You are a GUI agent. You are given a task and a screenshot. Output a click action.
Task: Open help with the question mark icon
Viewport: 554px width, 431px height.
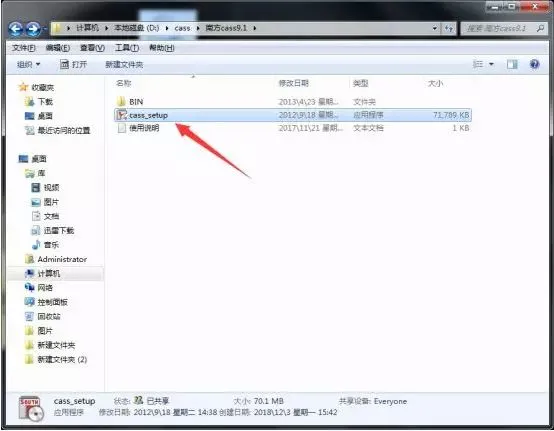coord(535,64)
